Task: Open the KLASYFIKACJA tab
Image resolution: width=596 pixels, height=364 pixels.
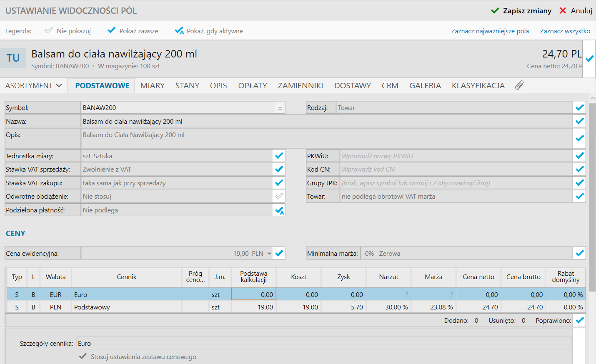Action: (x=478, y=85)
